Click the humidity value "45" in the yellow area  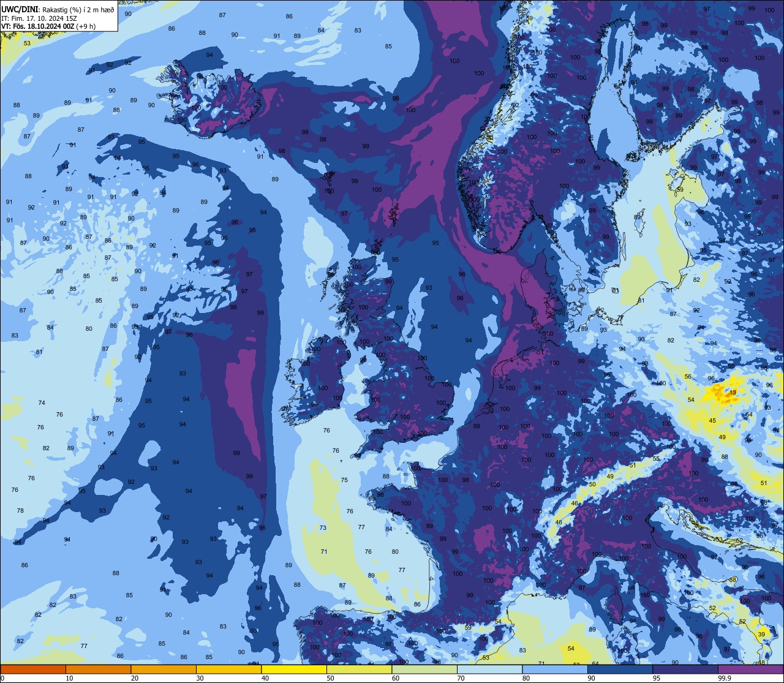pos(712,421)
